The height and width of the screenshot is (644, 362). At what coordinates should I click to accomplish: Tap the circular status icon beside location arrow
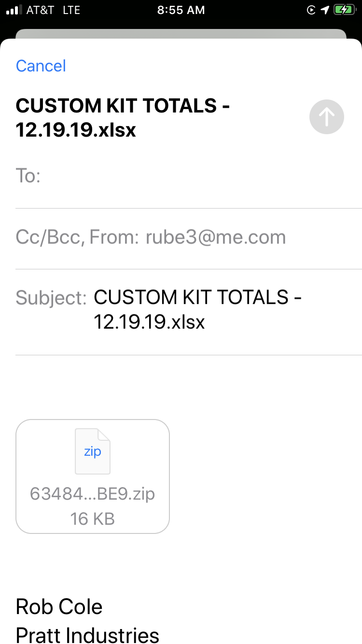[x=312, y=10]
